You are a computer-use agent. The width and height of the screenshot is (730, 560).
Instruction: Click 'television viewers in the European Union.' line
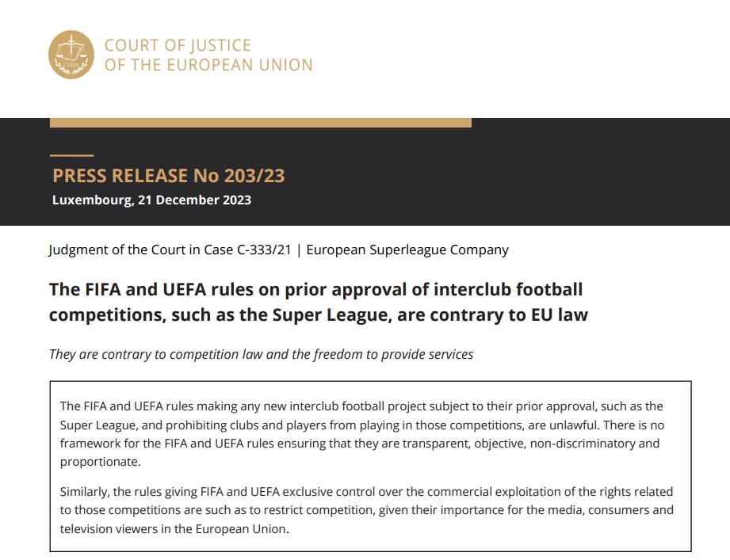pyautogui.click(x=174, y=528)
